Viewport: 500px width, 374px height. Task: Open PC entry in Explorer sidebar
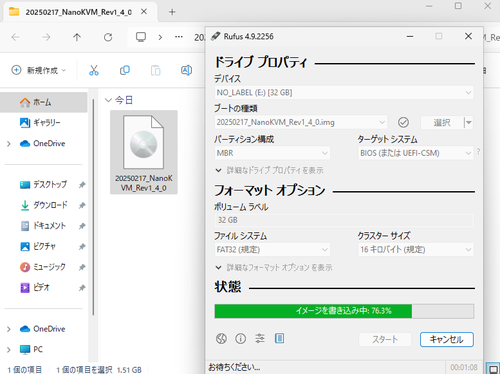coord(44,349)
